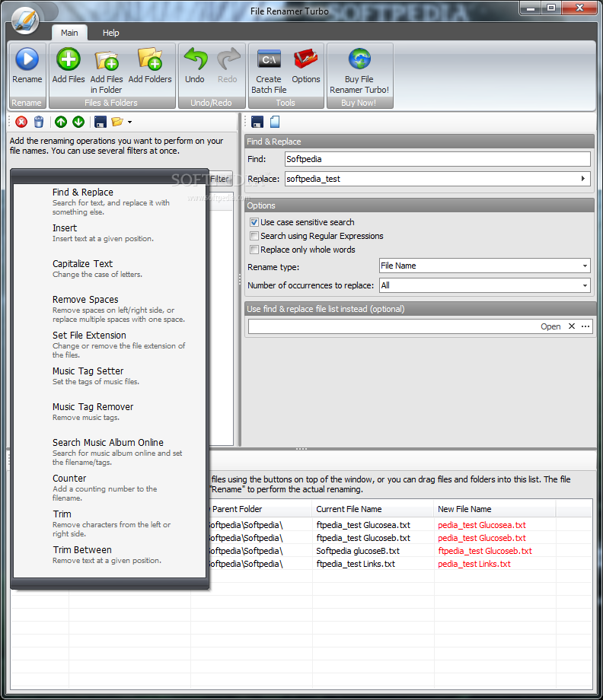Viewport: 603px width, 700px height.
Task: Click the Filter button behind menu
Action: (221, 179)
